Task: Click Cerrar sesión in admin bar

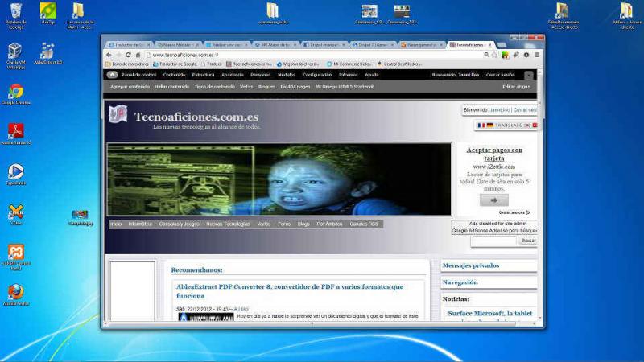Action: 500,75
